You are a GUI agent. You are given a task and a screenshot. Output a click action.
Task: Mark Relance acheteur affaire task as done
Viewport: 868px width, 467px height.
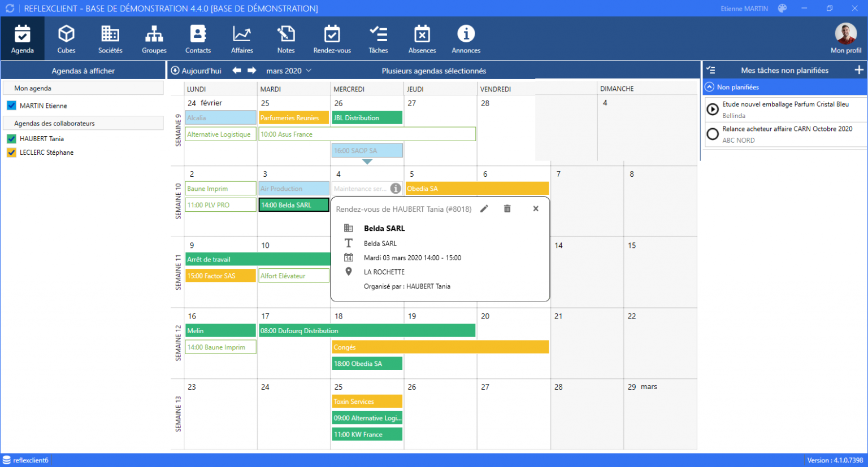pyautogui.click(x=713, y=134)
